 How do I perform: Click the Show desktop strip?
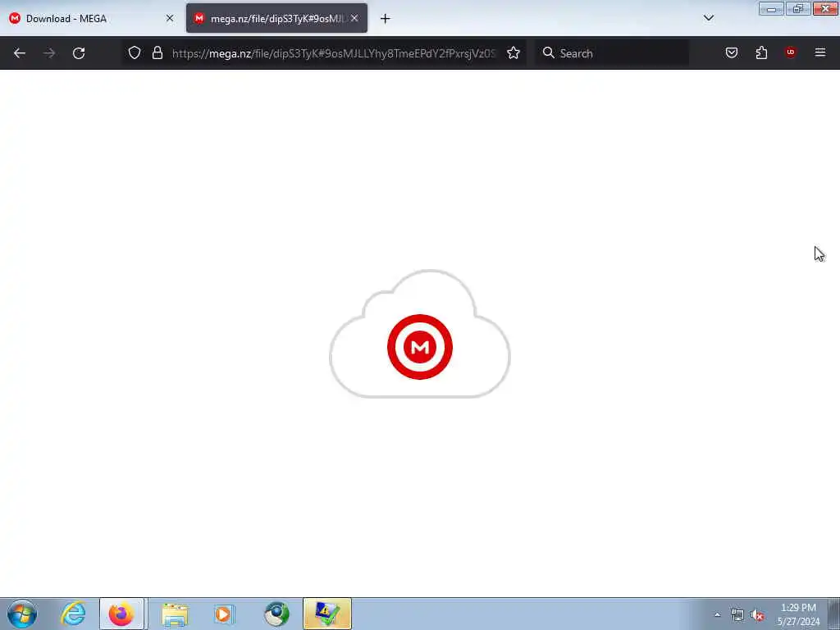pos(834,614)
